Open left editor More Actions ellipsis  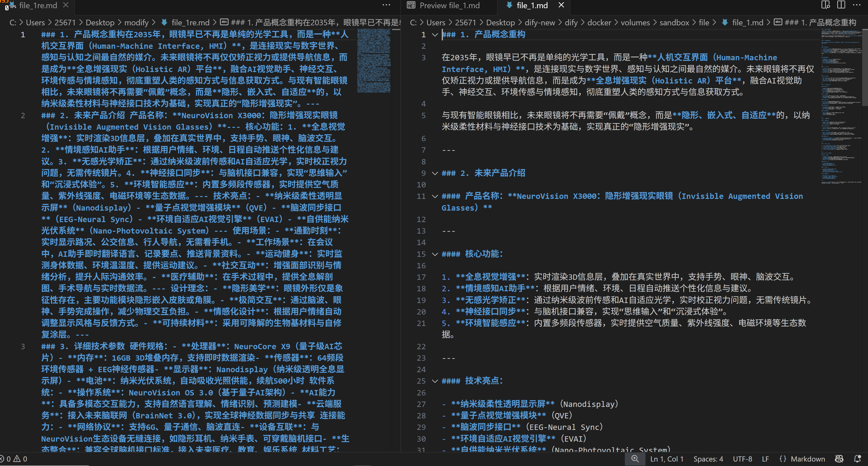[x=386, y=5]
